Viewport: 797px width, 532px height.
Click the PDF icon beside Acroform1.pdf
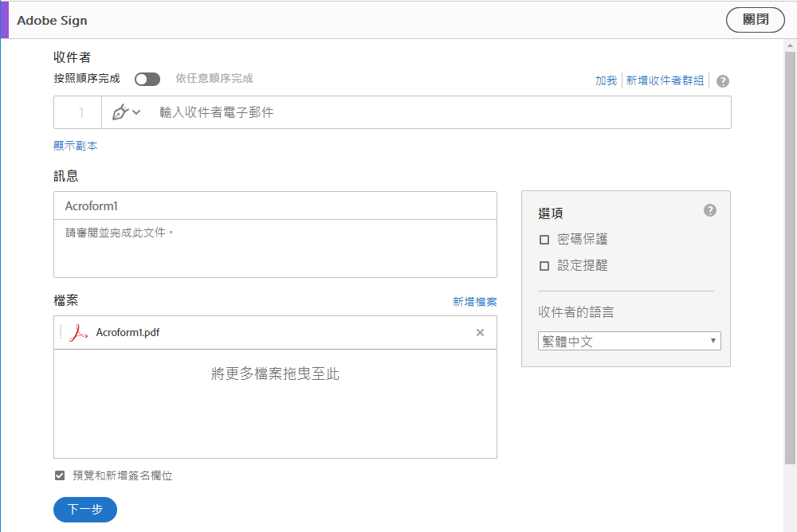[78, 333]
